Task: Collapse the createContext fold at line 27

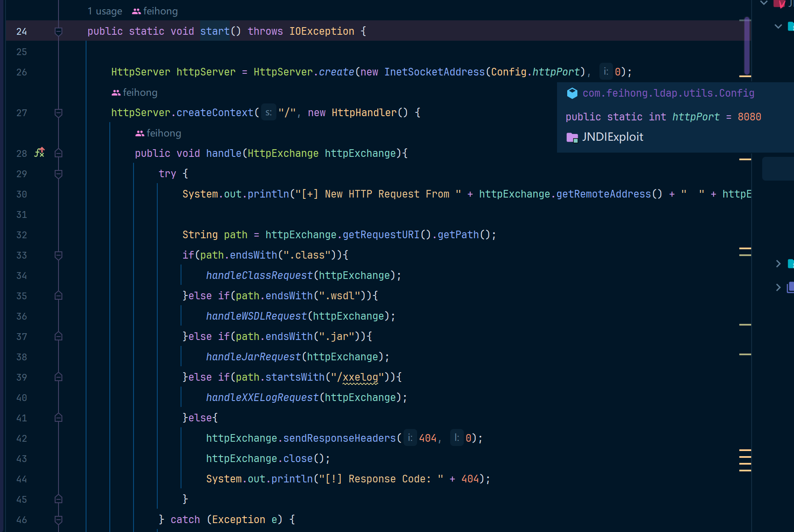Action: click(x=59, y=113)
